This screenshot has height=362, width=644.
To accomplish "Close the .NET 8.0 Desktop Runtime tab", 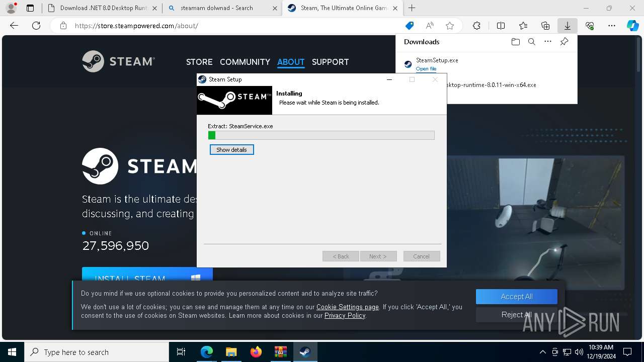I will (154, 8).
